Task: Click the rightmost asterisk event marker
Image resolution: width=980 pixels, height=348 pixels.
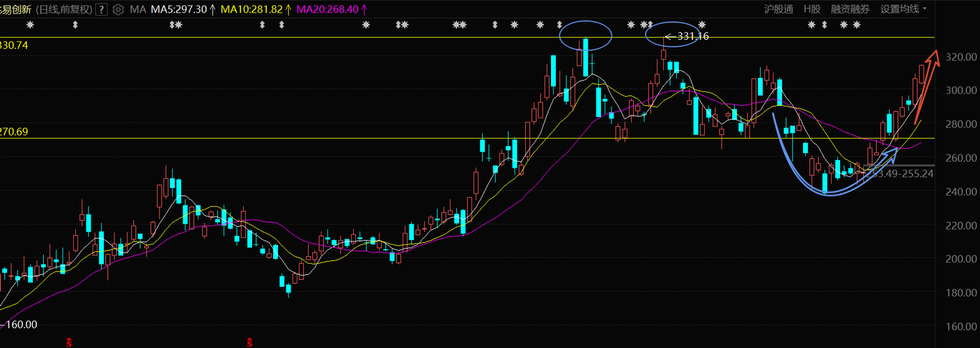Action: [x=857, y=25]
